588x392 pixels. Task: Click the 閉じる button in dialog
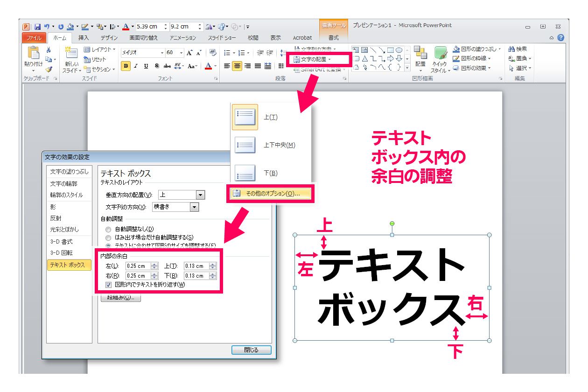(x=251, y=350)
